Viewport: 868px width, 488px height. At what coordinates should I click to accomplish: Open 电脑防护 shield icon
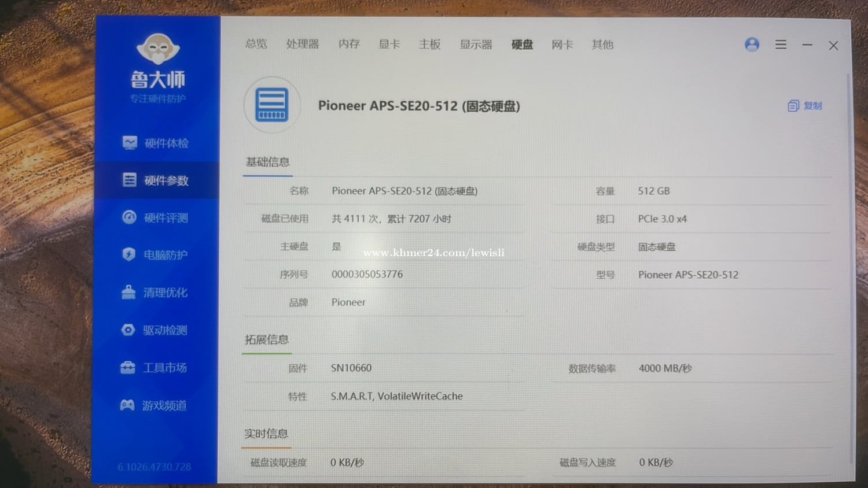coord(128,254)
